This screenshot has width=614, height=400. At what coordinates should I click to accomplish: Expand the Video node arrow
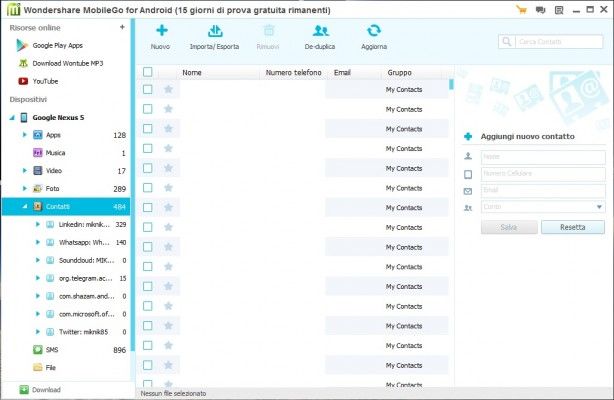click(24, 170)
